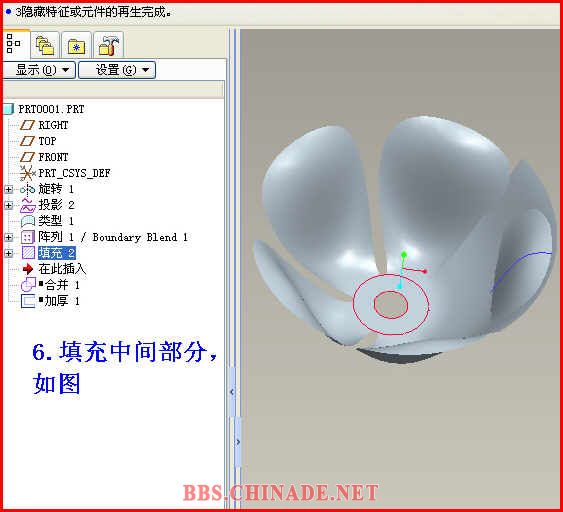563x512 pixels.
Task: Expand the 填充 2 feature node
Action: (x=8, y=253)
